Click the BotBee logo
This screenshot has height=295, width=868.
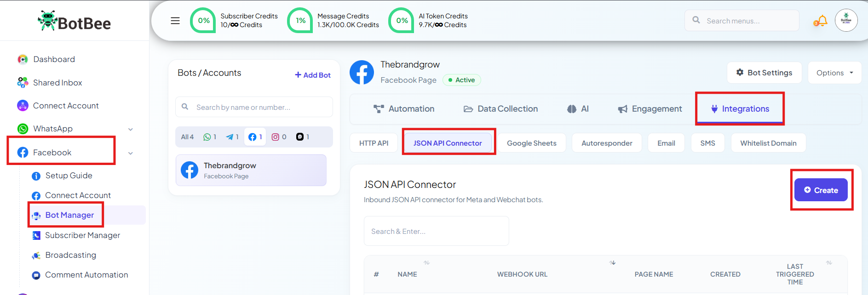click(x=74, y=21)
